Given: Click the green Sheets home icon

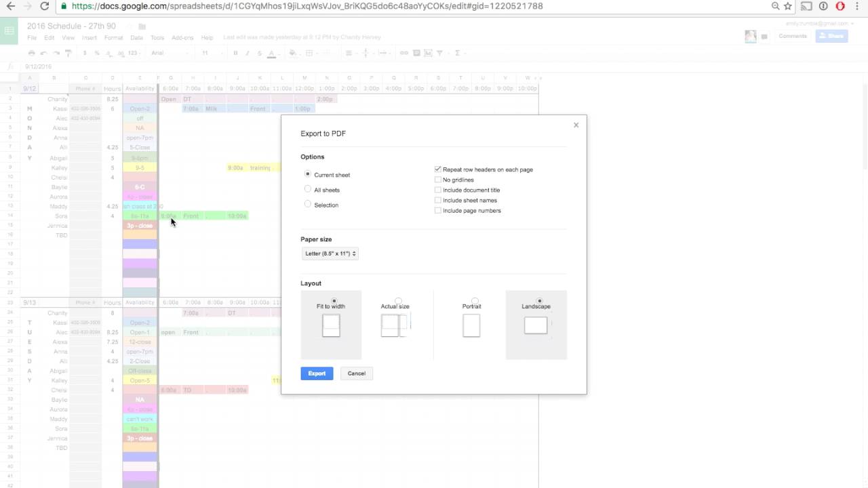Looking at the screenshot, I should coord(9,31).
